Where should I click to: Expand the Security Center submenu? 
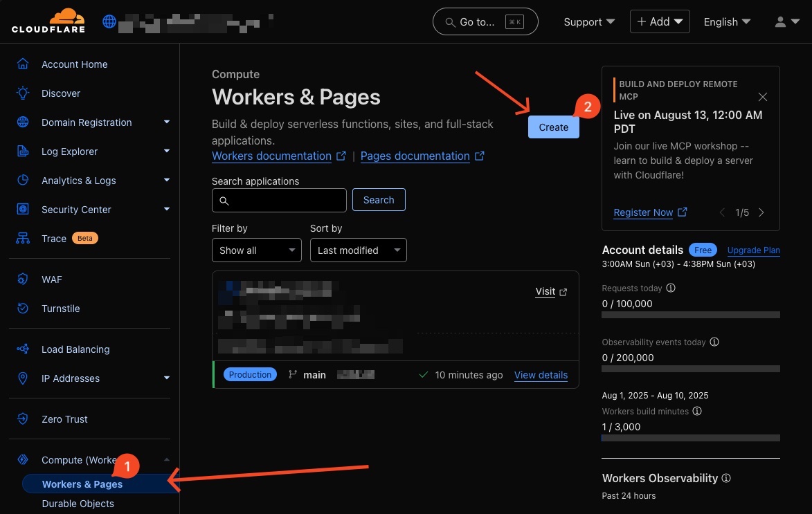167,209
